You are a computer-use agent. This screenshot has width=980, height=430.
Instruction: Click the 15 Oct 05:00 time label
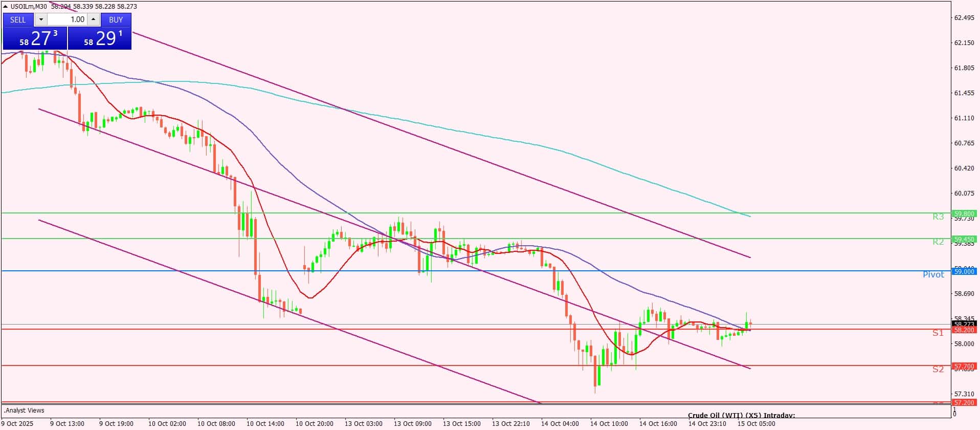coord(756,424)
